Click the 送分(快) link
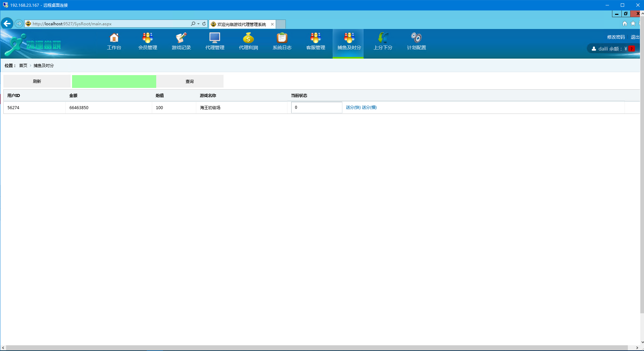 (353, 107)
